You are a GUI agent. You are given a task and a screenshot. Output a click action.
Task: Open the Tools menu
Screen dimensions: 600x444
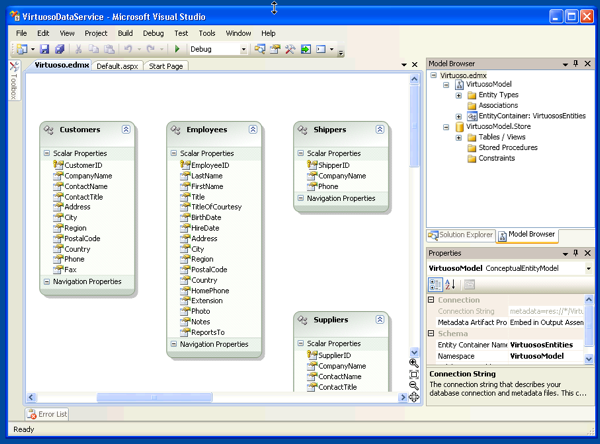click(x=207, y=33)
